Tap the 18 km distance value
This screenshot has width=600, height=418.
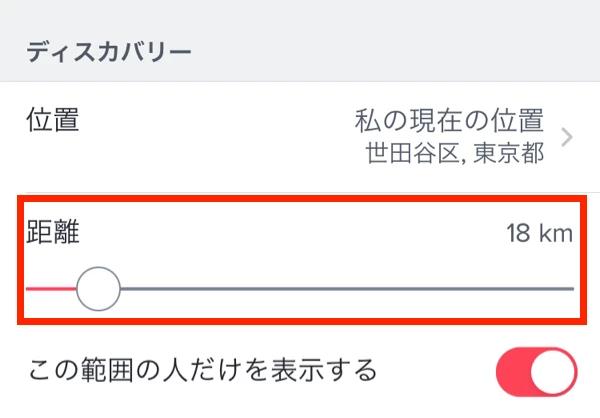tap(539, 235)
